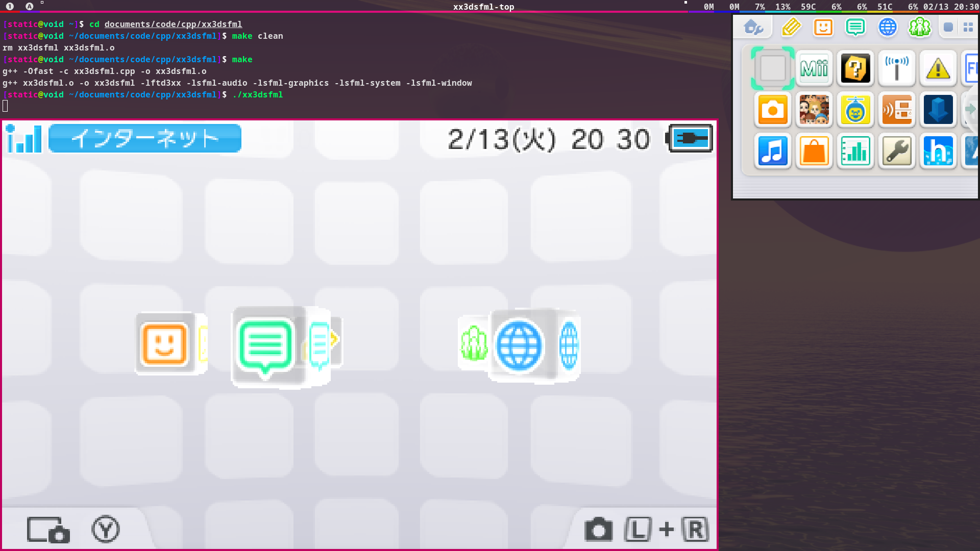Open Miiverse green people icon

pyautogui.click(x=920, y=27)
